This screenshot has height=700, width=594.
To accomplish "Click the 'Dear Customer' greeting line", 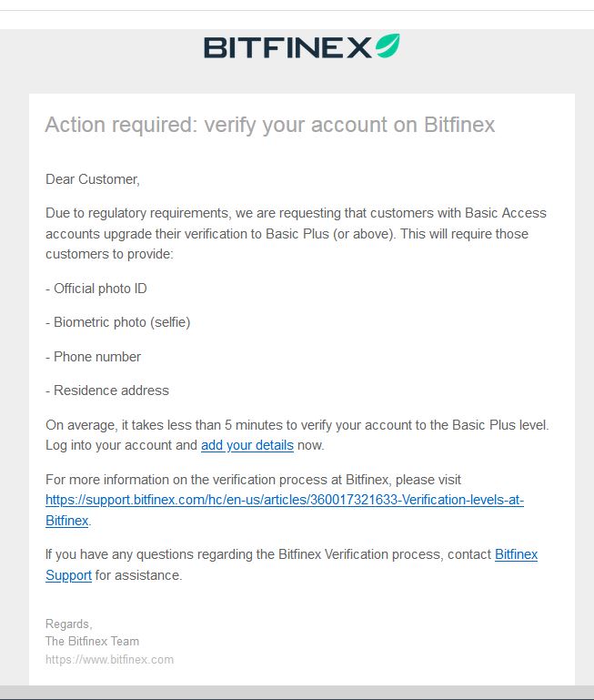I will 93,179.
